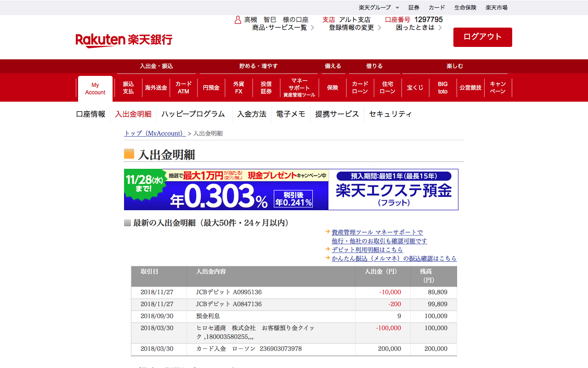This screenshot has width=588, height=368.
Task: Open the デビット利用明細はこちら link
Action: tap(367, 250)
